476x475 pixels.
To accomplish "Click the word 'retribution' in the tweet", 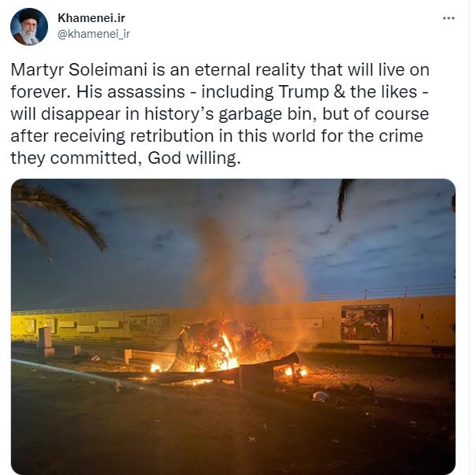I will [172, 135].
